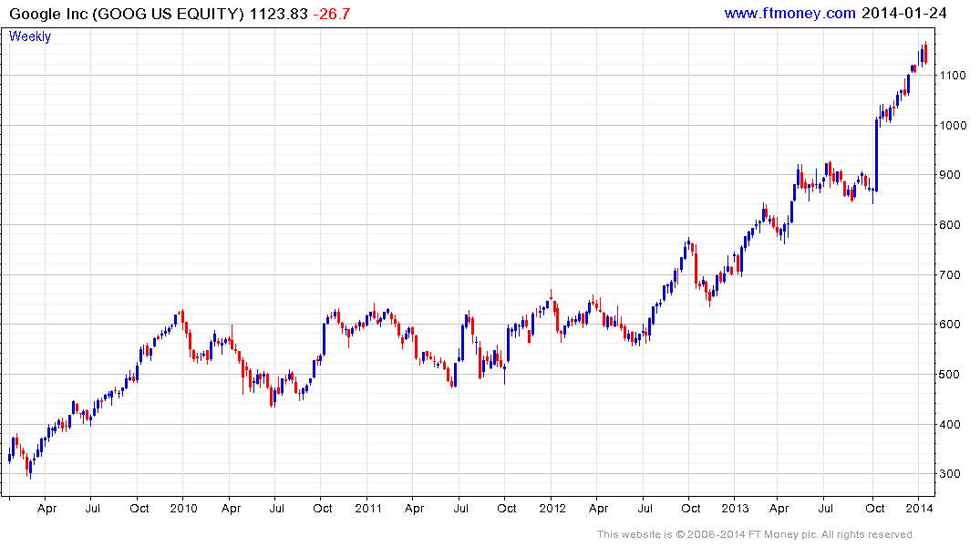980x547 pixels.
Task: Click the 2013 year label on time axis
Action: click(x=735, y=508)
